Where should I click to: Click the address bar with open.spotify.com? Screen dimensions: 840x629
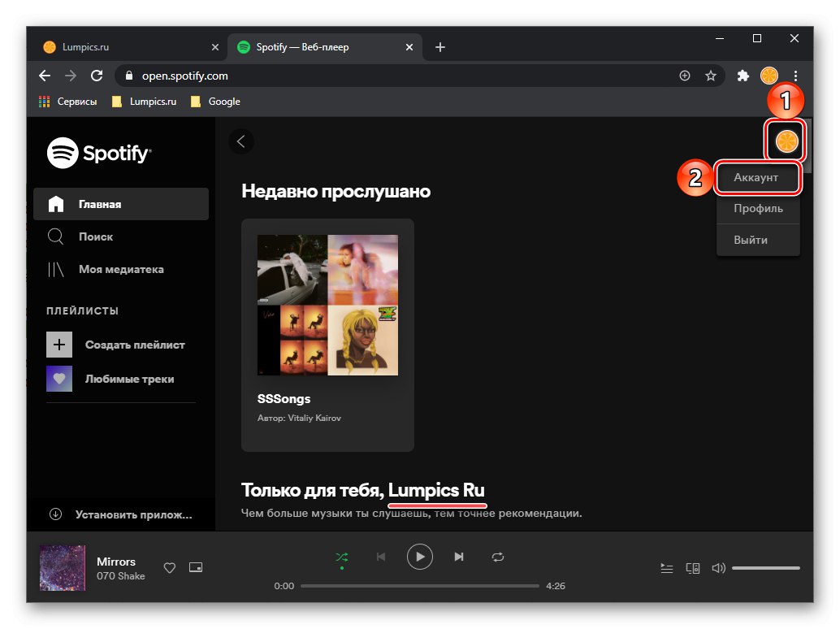click(419, 76)
